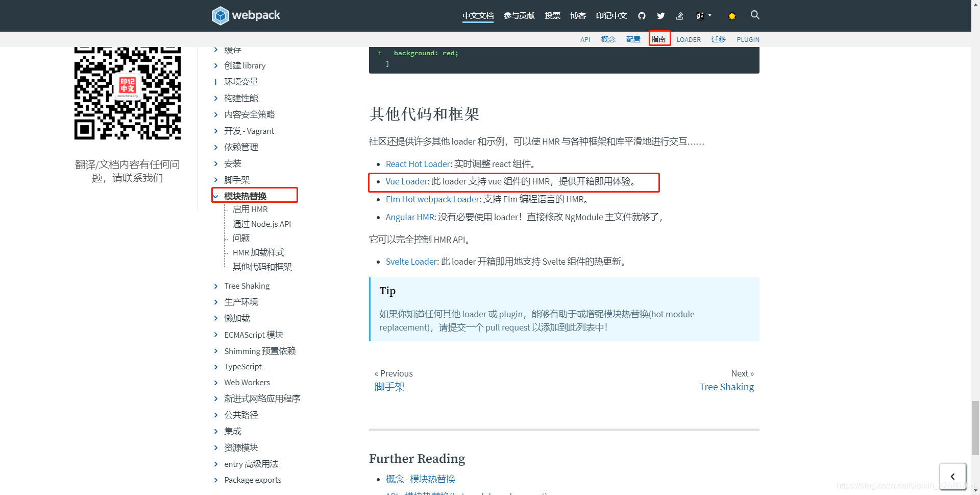Open the React Hot Loader link
Viewport: 980px width, 495px height.
[x=418, y=164]
